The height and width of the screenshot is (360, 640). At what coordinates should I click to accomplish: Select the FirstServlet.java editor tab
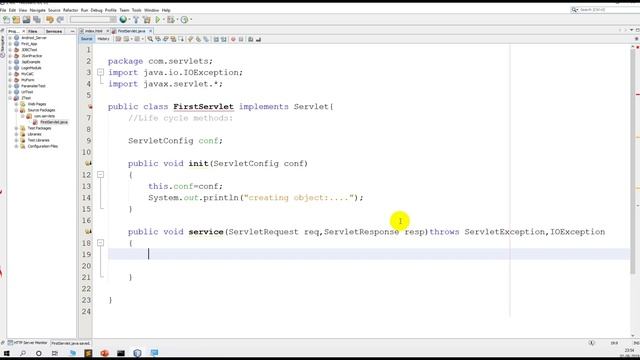point(131,31)
